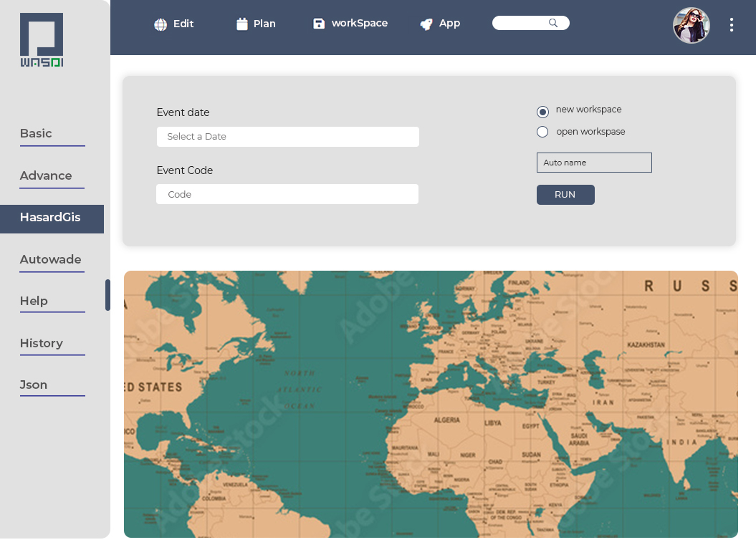
Task: Click the Event date label
Action: (183, 112)
